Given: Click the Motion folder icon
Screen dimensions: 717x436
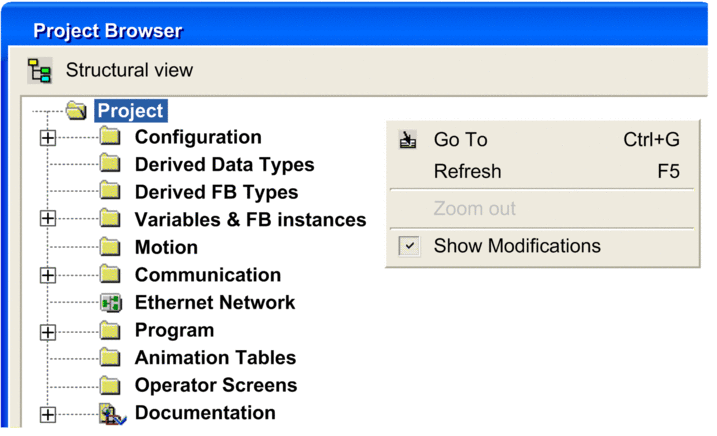Looking at the screenshot, I should click(110, 248).
